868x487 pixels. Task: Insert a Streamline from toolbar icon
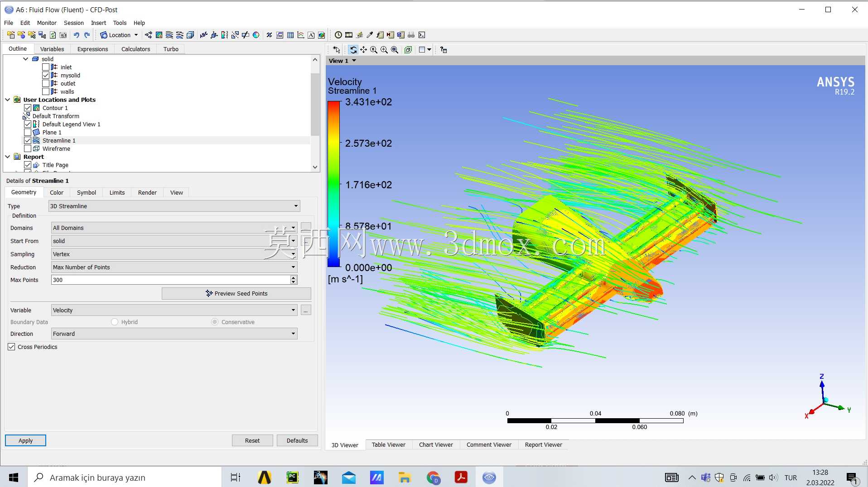point(169,35)
